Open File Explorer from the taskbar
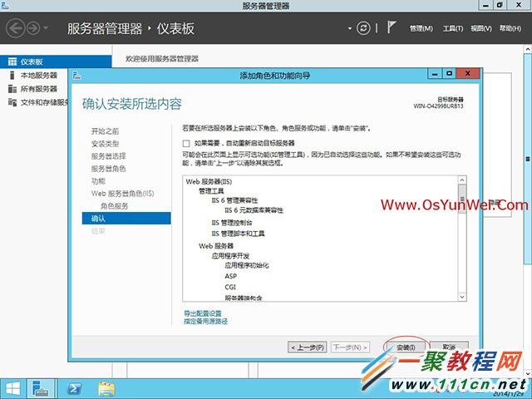 click(106, 389)
